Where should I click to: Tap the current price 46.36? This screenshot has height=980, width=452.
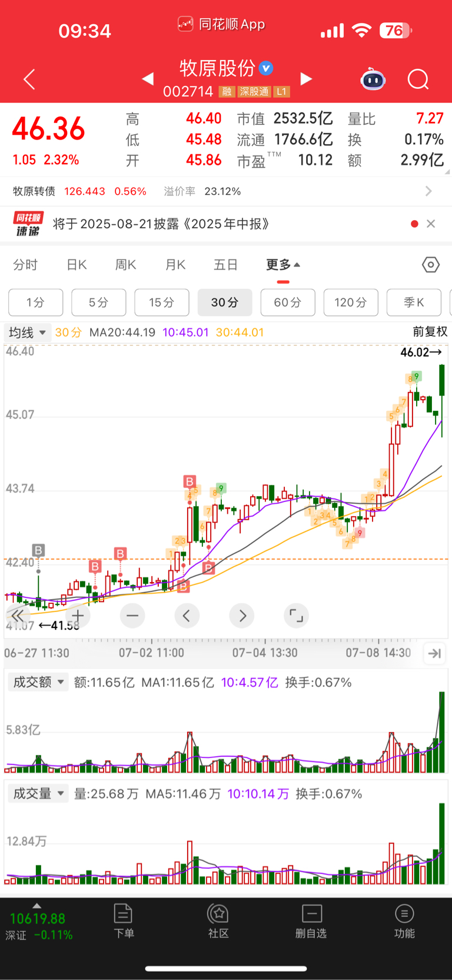[x=49, y=129]
